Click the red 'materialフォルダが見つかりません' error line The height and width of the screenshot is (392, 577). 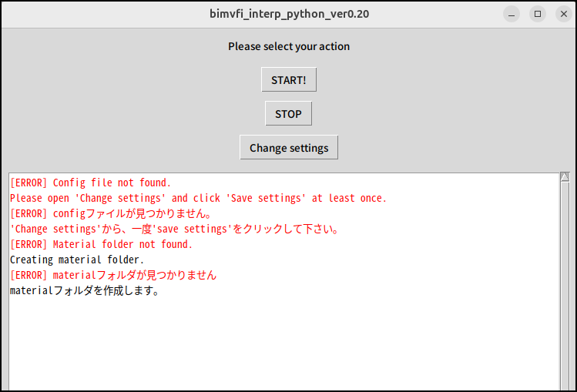coord(113,275)
